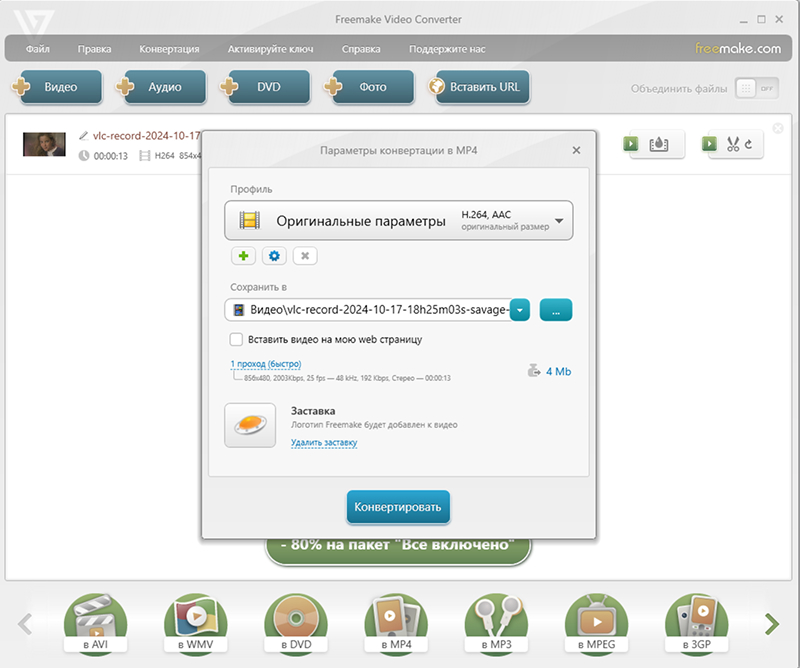
Task: Open the watermark preview icon button
Action: click(659, 144)
